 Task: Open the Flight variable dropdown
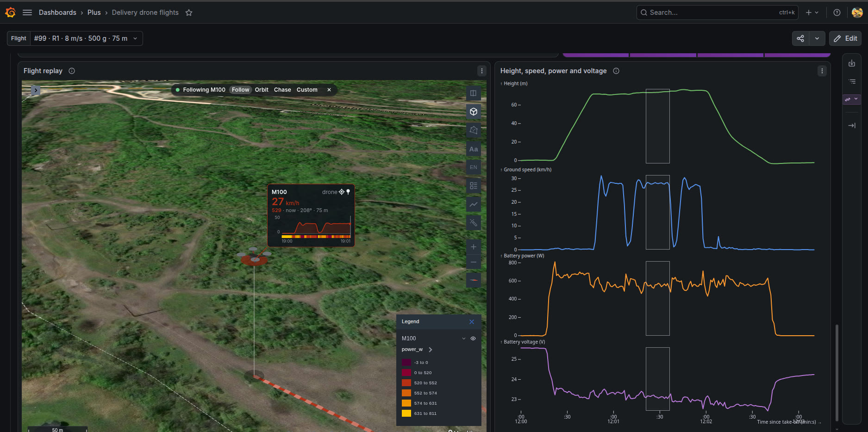pos(86,38)
